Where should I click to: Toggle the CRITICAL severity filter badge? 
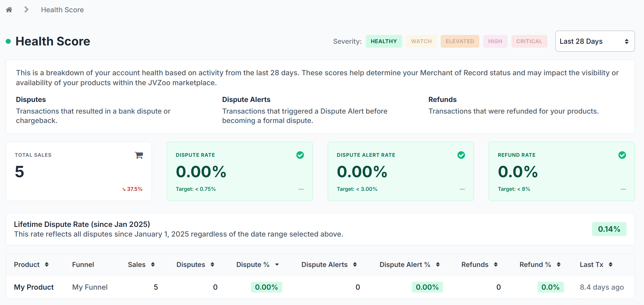coord(529,41)
